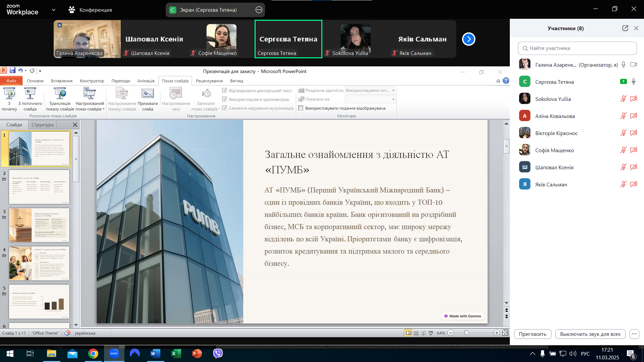Click Пригласить invite button
Viewport: 644px width, 362px height.
[x=532, y=334]
